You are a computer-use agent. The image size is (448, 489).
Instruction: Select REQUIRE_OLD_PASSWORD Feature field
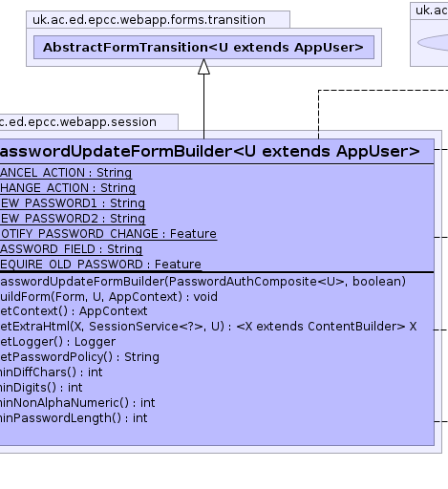point(101,265)
